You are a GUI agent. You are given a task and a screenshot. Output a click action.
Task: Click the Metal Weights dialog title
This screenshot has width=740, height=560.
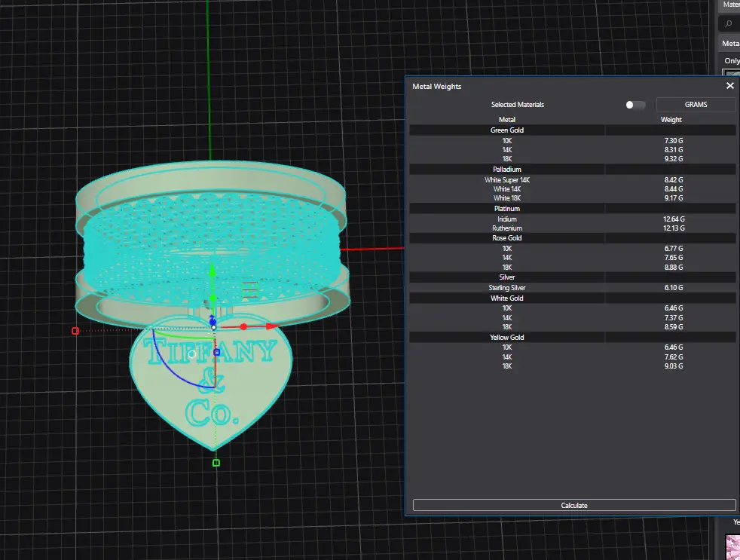[x=436, y=87]
